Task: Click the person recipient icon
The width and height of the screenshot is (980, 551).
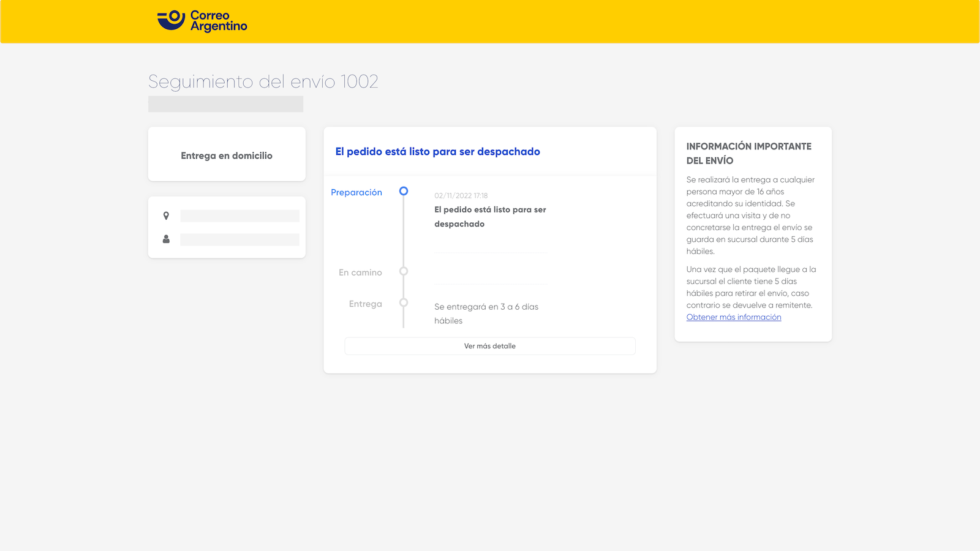Action: tap(166, 239)
